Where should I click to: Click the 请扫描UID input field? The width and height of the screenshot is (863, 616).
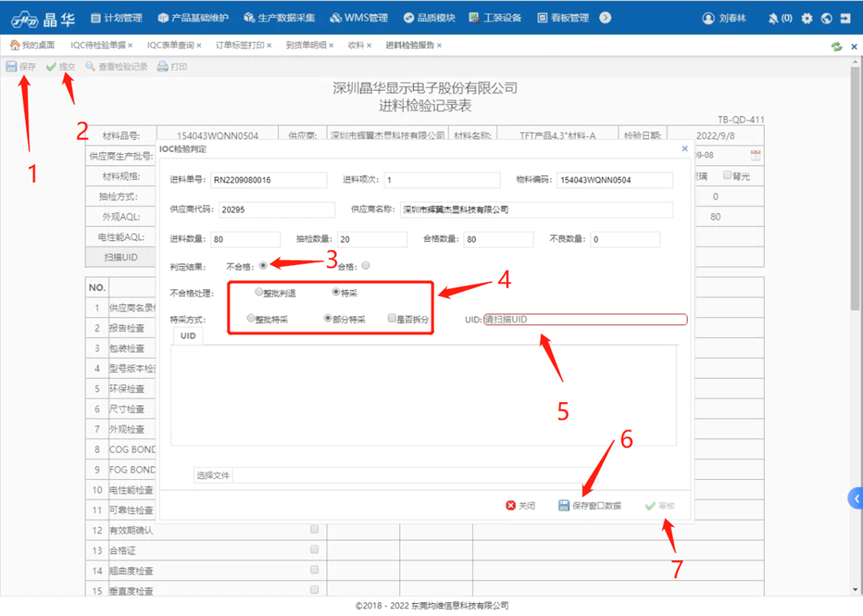coord(584,319)
